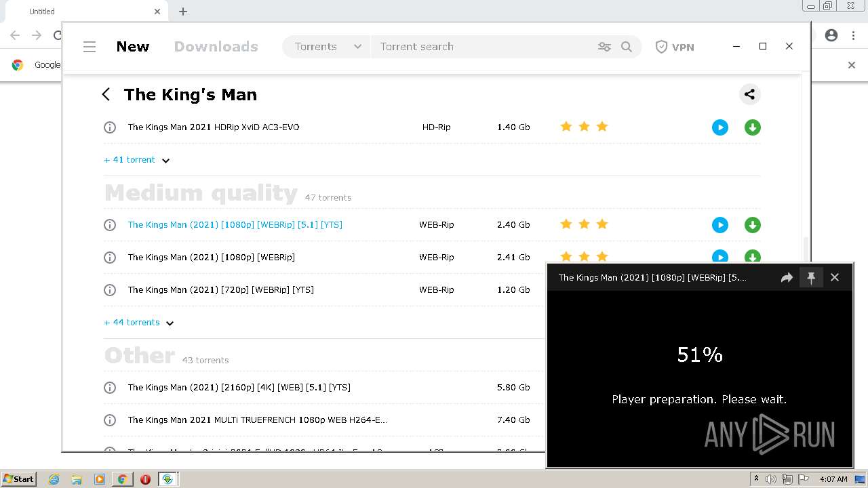Select the 2.41 Gb 1080p WEBRip title
Viewport: 868px width, 488px height.
point(212,258)
